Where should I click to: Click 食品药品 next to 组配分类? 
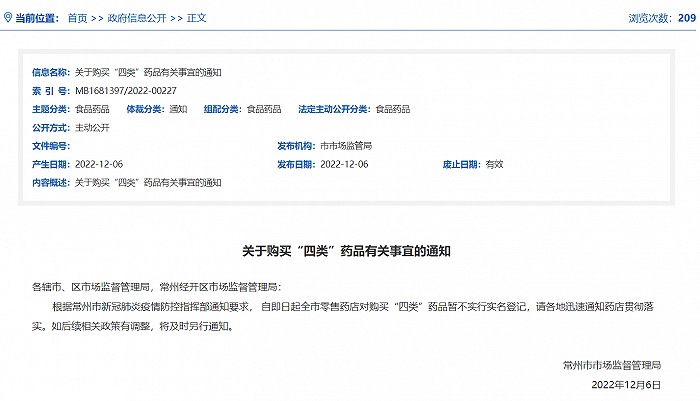pos(263,108)
